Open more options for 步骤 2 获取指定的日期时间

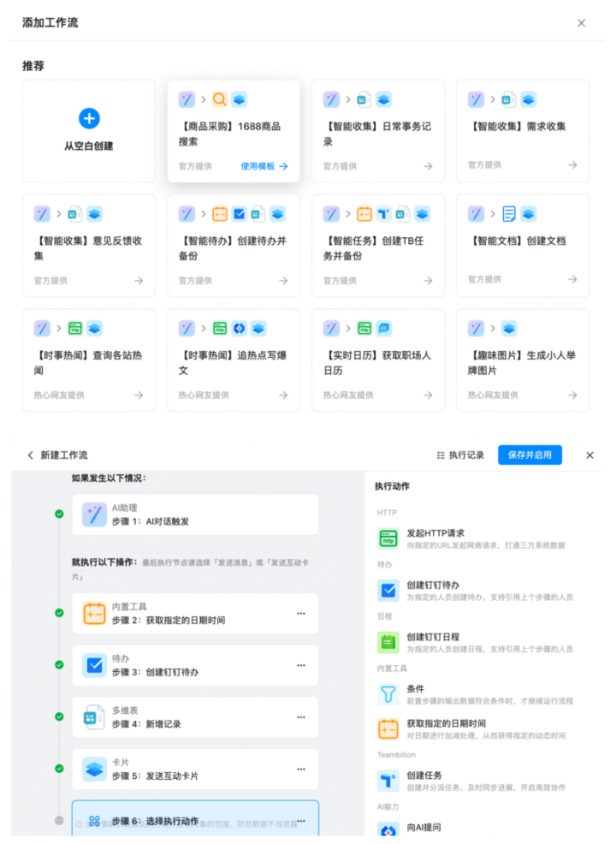[301, 614]
